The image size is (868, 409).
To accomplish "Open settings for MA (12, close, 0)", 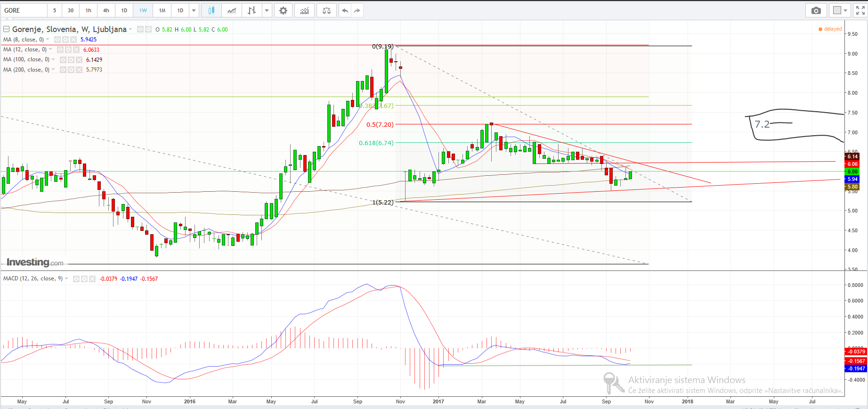I will tap(68, 49).
